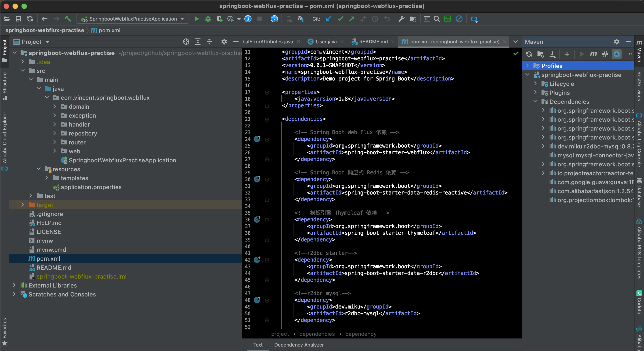Image resolution: width=644 pixels, height=351 pixels.
Task: Click Git update project blue arrow
Action: [x=328, y=19]
